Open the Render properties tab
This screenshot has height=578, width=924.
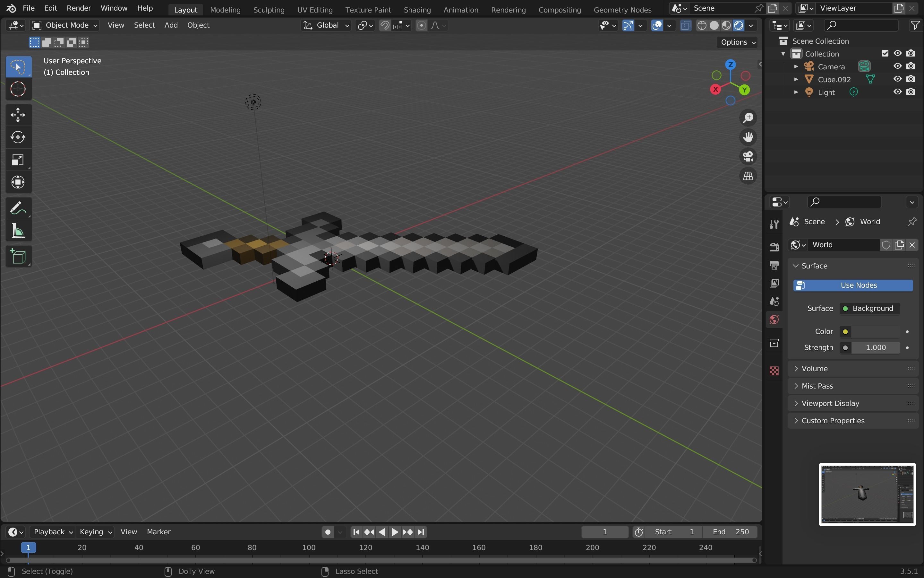click(x=774, y=247)
